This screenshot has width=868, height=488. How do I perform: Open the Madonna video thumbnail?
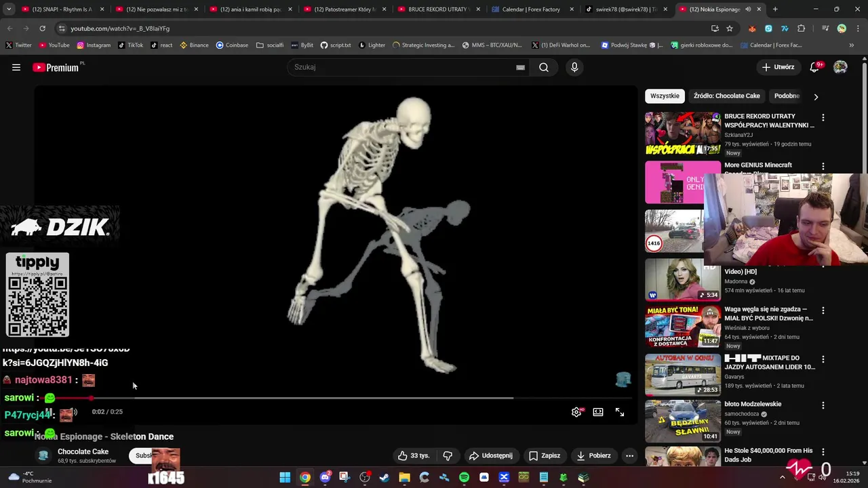click(682, 279)
